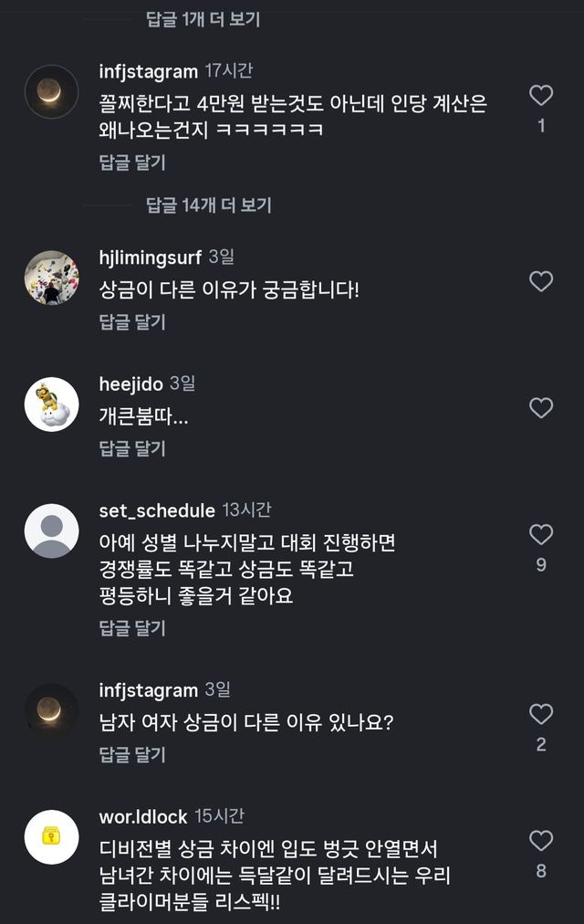584x924 pixels.
Task: Like hjlimingsurf's comment with heart icon
Action: pos(541,281)
